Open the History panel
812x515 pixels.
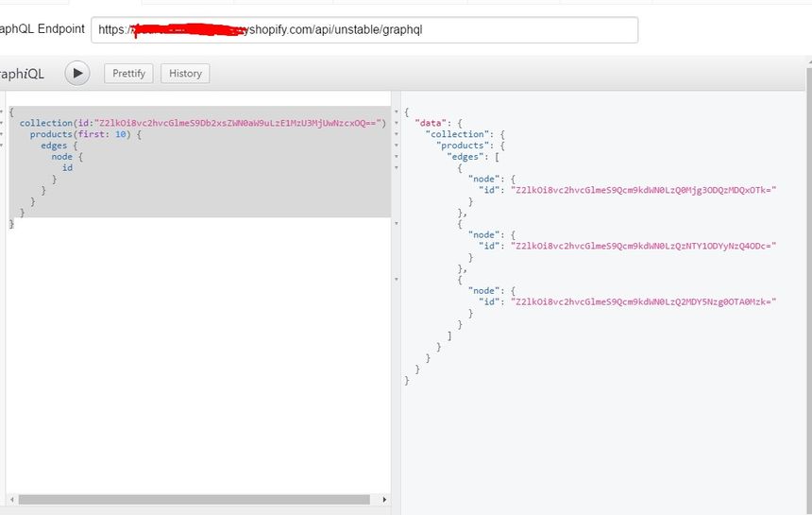185,74
